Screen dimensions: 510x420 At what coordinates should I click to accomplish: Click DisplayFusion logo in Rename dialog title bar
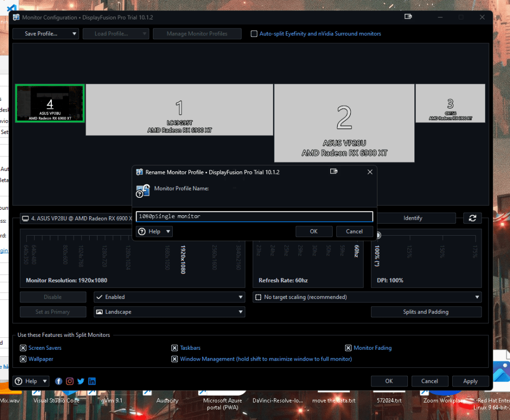139,172
